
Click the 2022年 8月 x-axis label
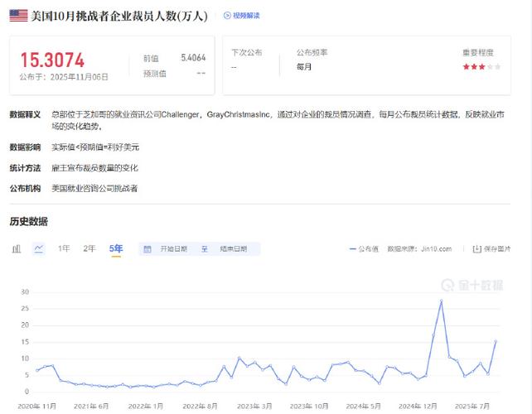[x=200, y=406]
